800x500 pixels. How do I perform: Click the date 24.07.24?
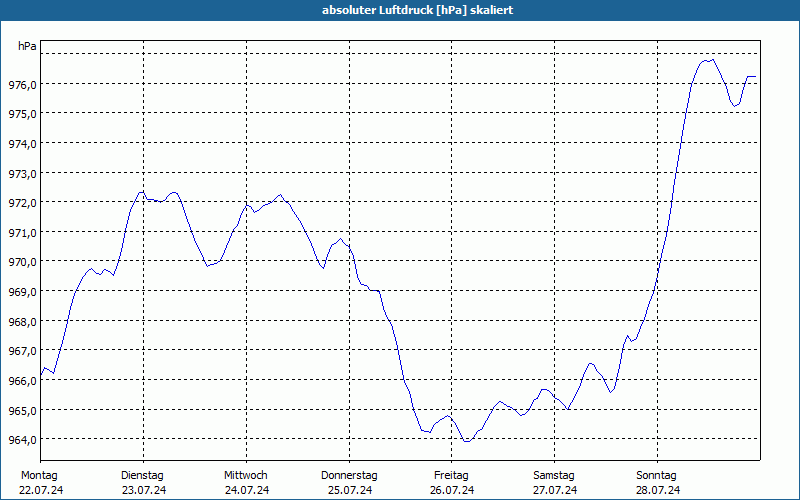click(247, 490)
